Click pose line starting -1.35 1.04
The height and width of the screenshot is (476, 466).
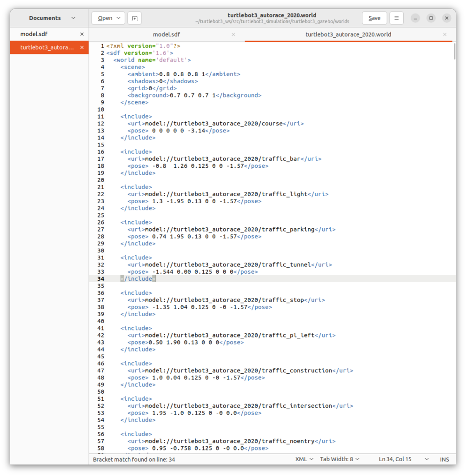200,307
